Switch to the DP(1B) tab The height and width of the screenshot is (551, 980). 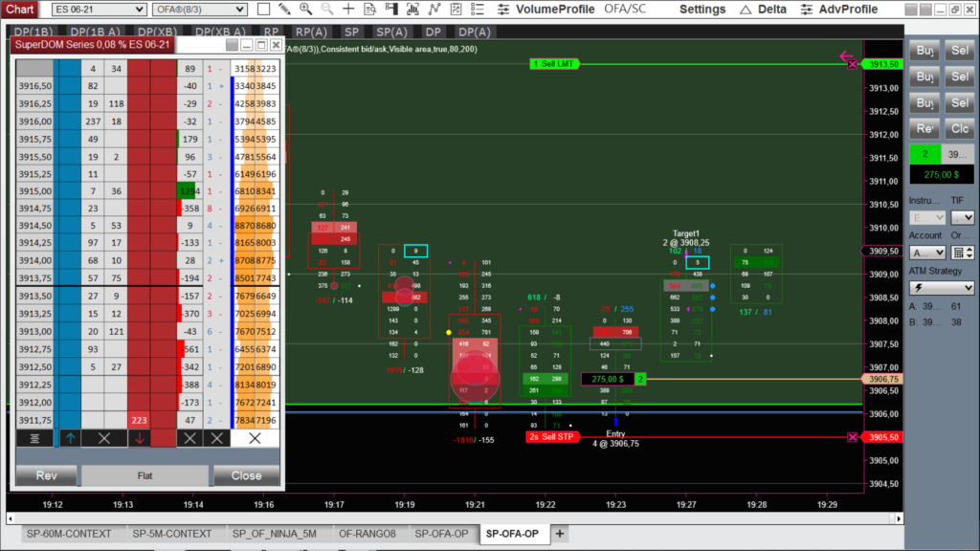(33, 32)
